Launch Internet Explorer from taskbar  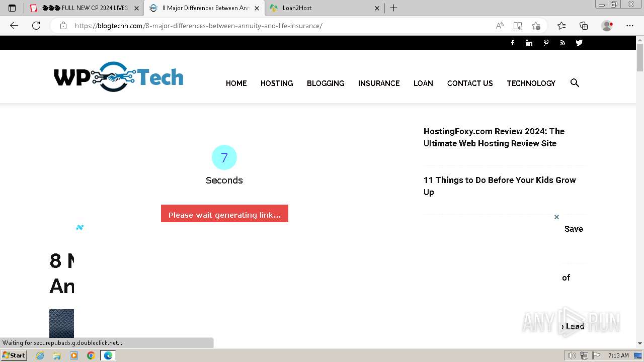40,355
